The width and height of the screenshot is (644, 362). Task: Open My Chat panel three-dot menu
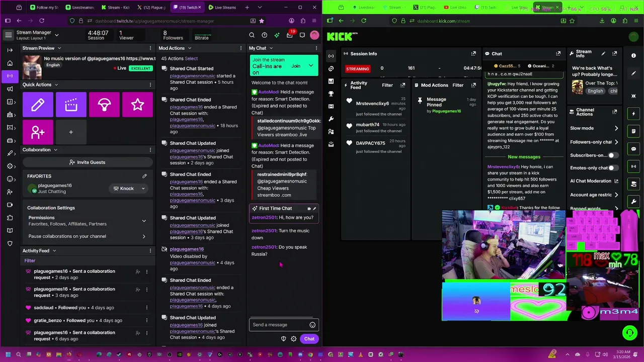pyautogui.click(x=316, y=48)
